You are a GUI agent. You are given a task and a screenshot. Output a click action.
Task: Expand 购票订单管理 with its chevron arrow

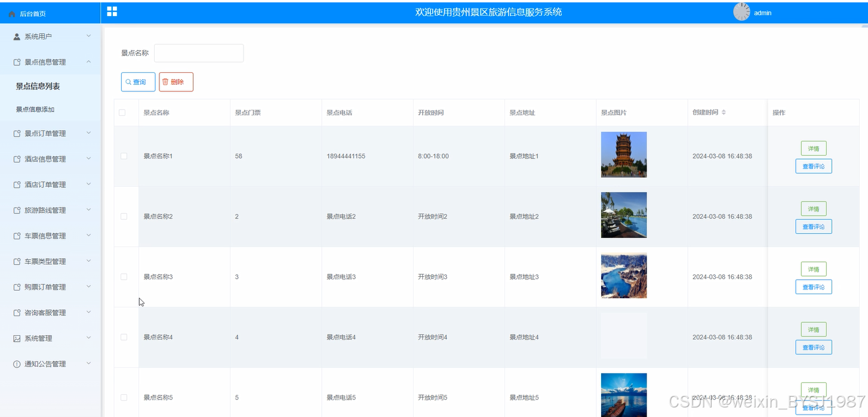88,287
